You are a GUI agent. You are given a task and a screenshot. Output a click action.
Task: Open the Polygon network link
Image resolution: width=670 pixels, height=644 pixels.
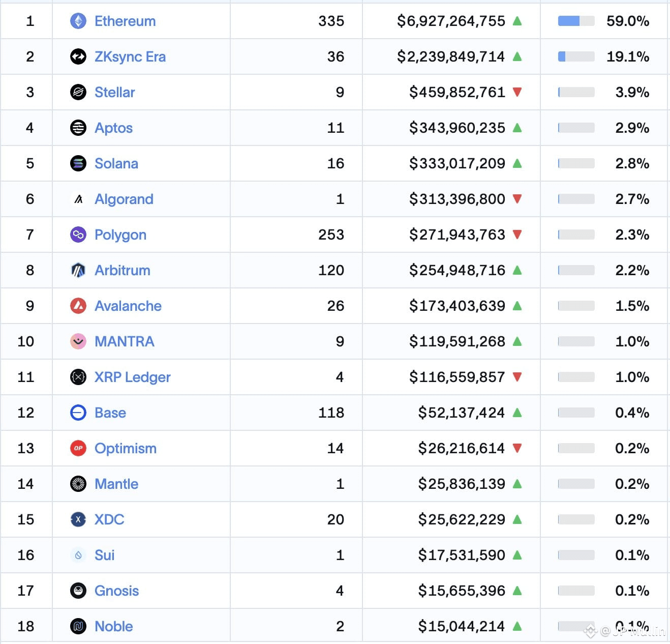[x=120, y=235]
